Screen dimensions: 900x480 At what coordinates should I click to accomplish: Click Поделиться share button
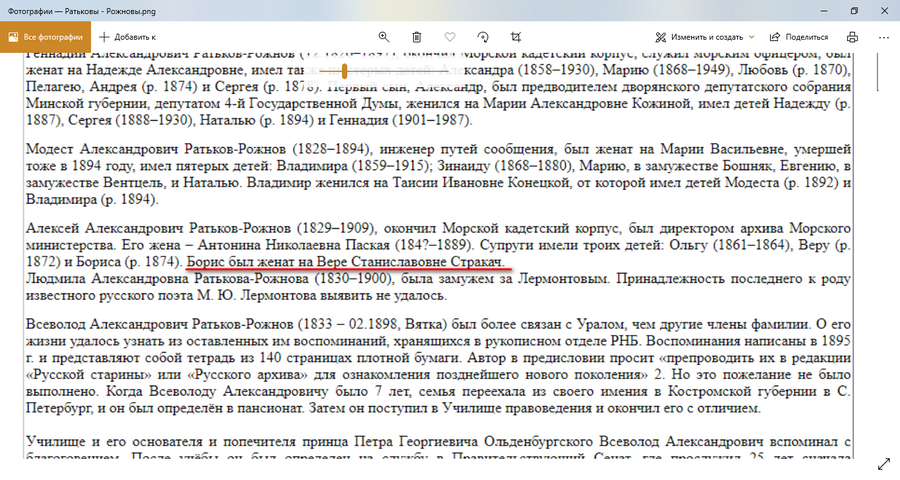click(799, 37)
